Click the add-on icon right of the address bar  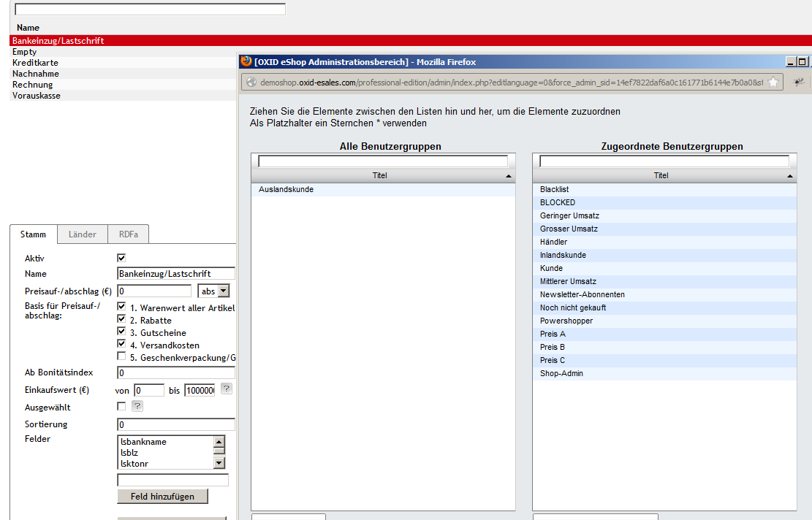coord(799,83)
